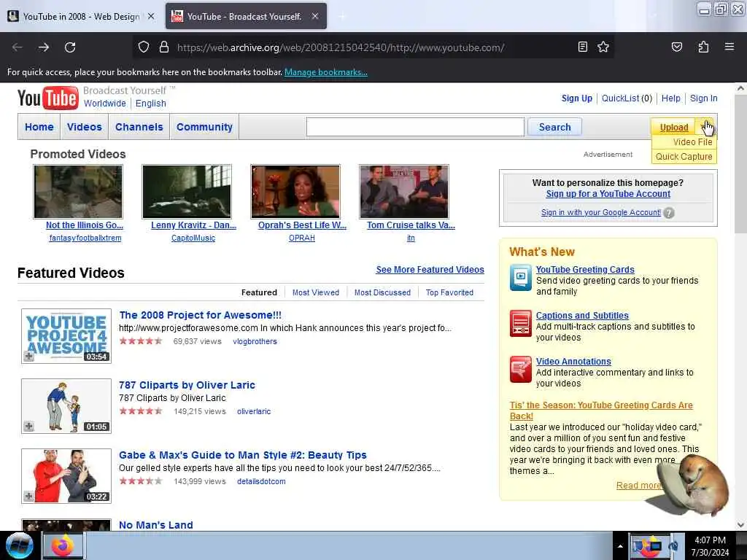
Task: Open Firefox application hamburger menu
Action: coord(729,47)
